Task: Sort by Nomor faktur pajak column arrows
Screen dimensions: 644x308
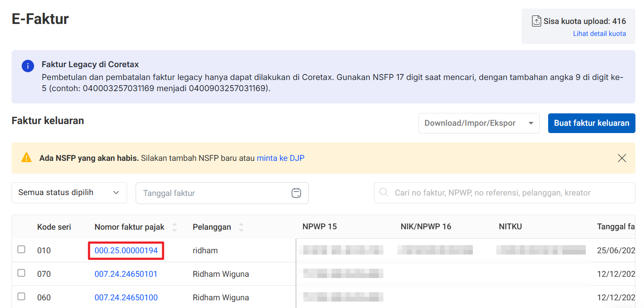Action: (x=174, y=227)
